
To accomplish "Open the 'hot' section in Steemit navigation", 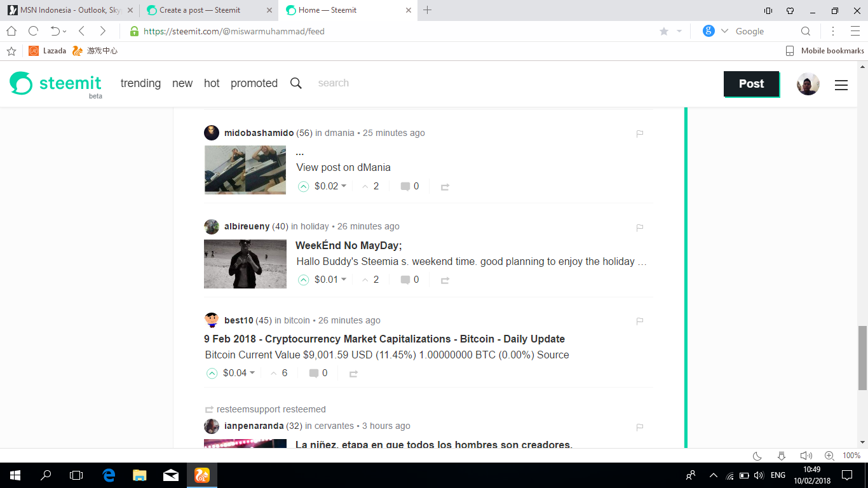I will [x=212, y=83].
